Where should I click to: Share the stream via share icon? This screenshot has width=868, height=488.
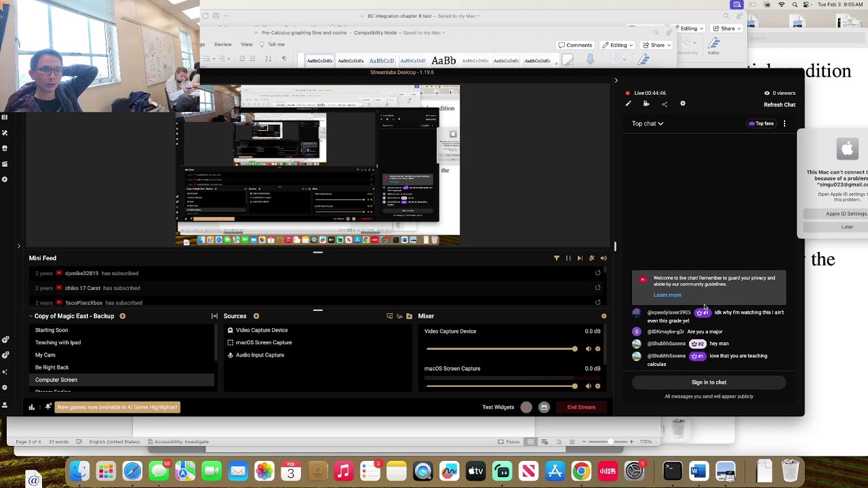point(665,104)
